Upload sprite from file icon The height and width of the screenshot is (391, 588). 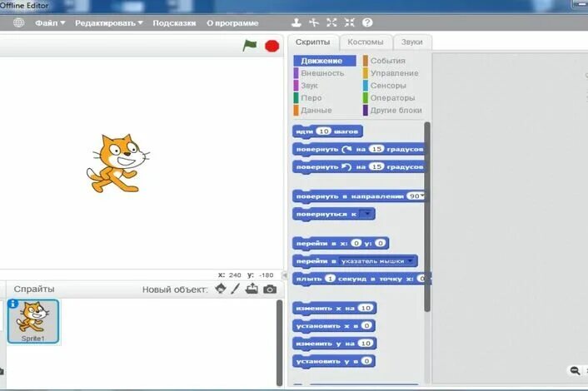252,289
